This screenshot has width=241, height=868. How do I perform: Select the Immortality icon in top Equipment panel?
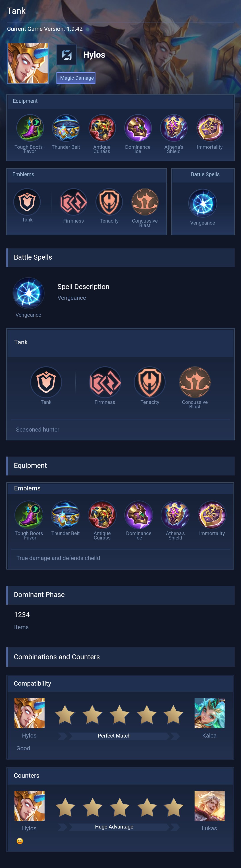pos(210,128)
